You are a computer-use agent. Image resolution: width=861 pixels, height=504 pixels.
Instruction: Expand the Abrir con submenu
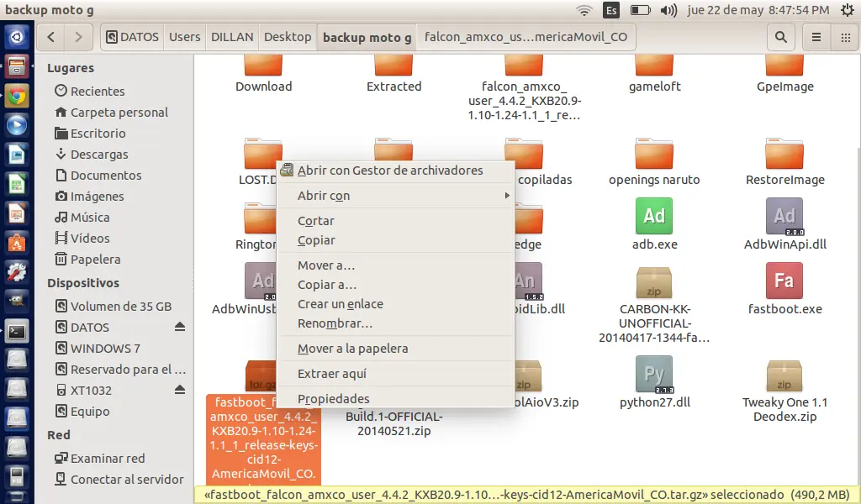[395, 196]
